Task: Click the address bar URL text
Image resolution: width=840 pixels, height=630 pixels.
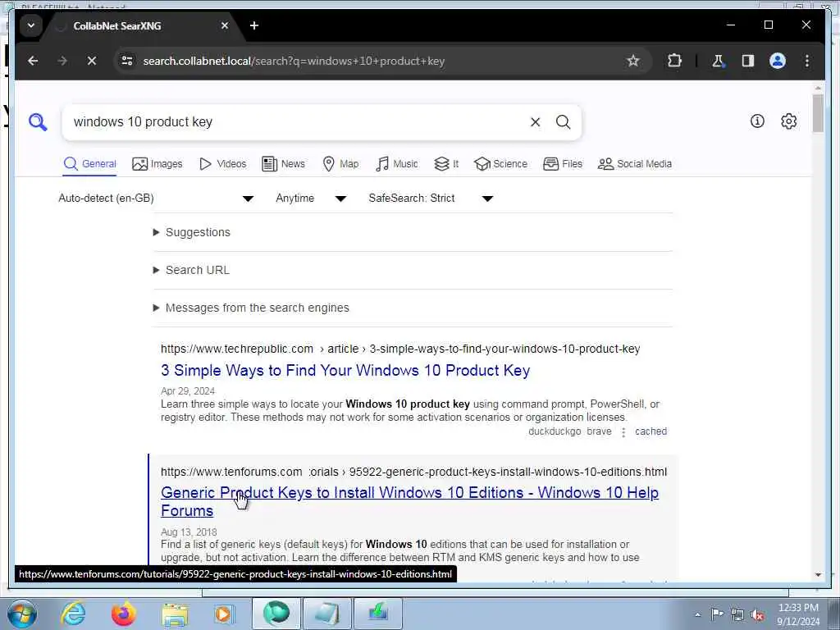Action: tap(294, 61)
